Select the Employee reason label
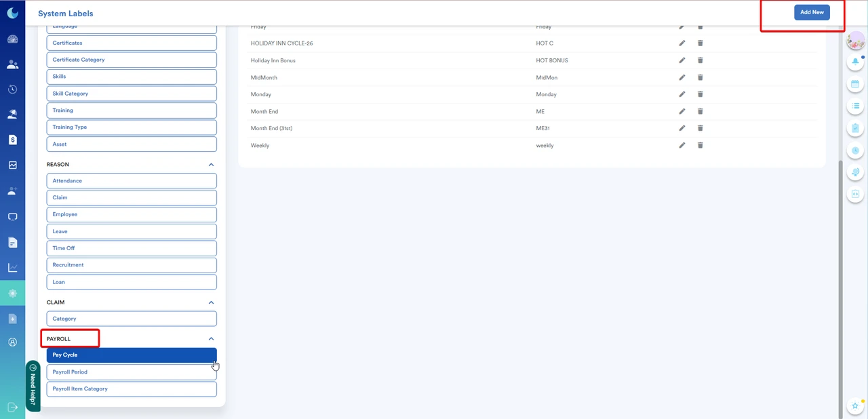Image resolution: width=868 pixels, height=419 pixels. tap(132, 214)
